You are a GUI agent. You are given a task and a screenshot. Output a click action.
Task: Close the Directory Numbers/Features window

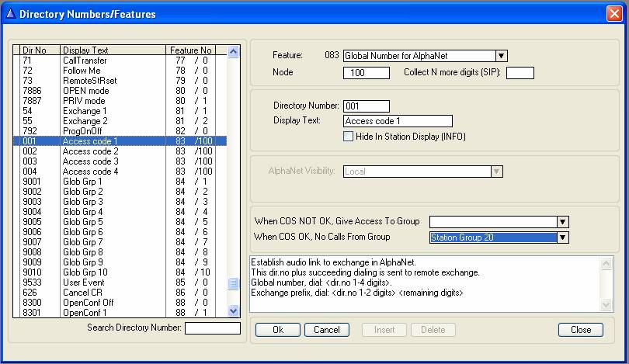[614, 13]
